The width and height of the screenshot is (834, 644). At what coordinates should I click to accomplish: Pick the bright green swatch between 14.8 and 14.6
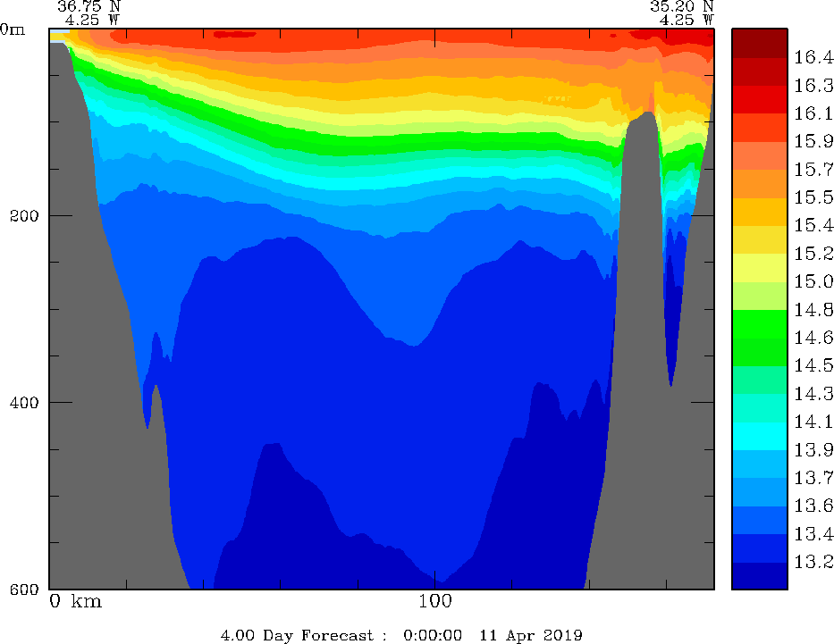tap(760, 324)
